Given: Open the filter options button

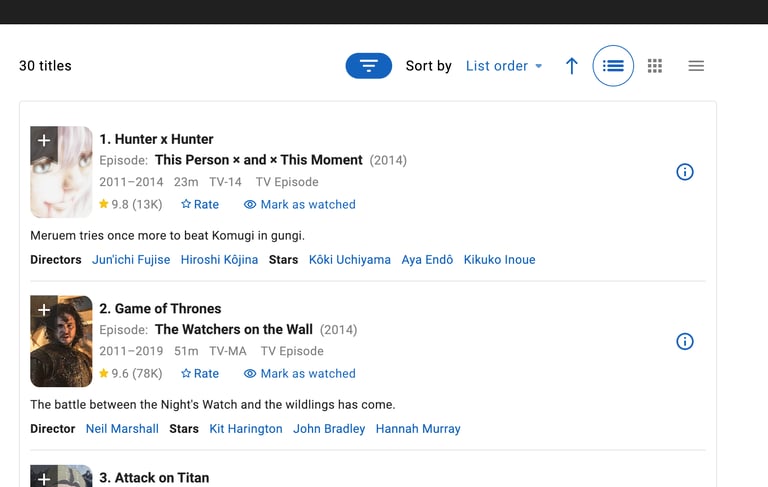Looking at the screenshot, I should pyautogui.click(x=368, y=66).
